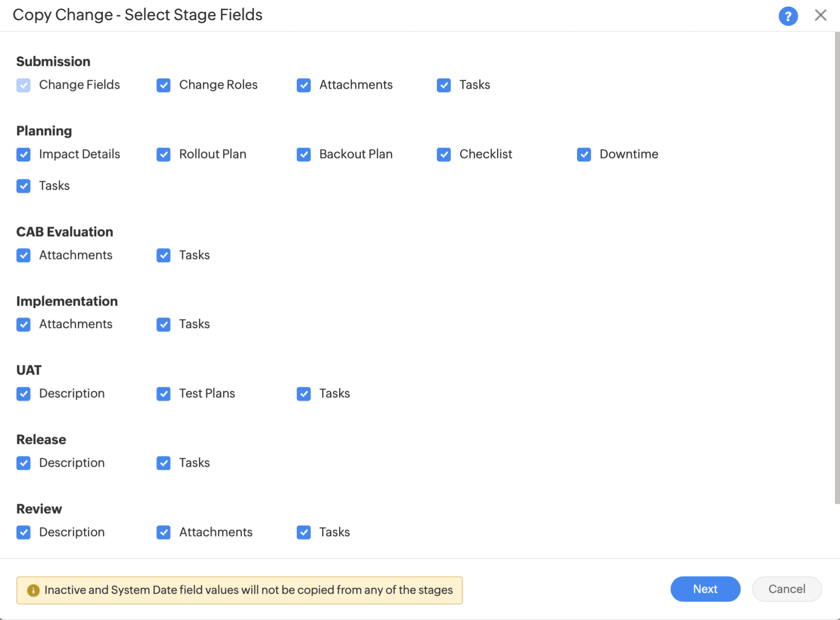Deselect Description under UAT

click(23, 394)
